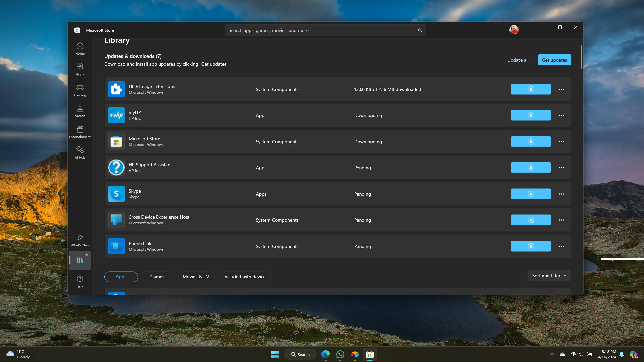Pause the Skype pending update
Screen dimensions: 644x362
(x=530, y=194)
